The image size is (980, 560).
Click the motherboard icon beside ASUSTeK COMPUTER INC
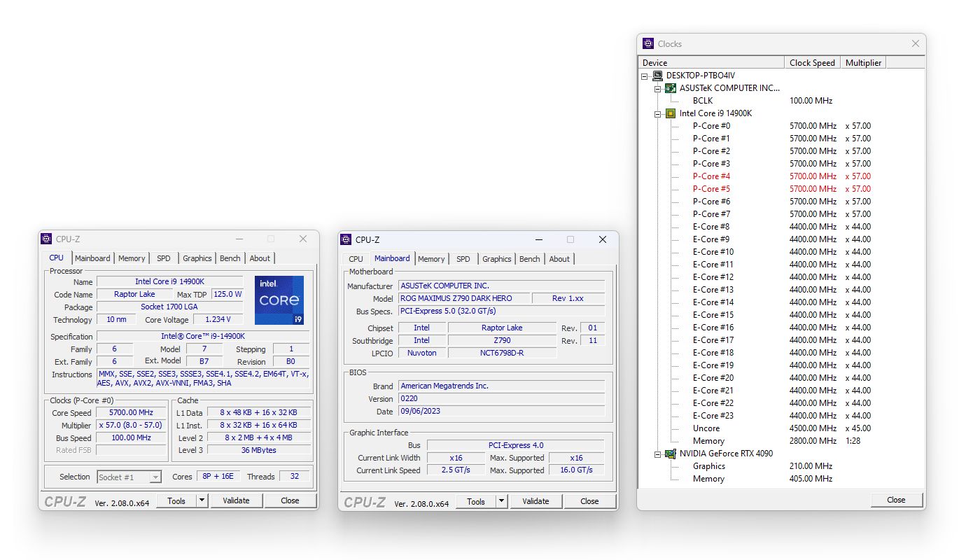671,88
